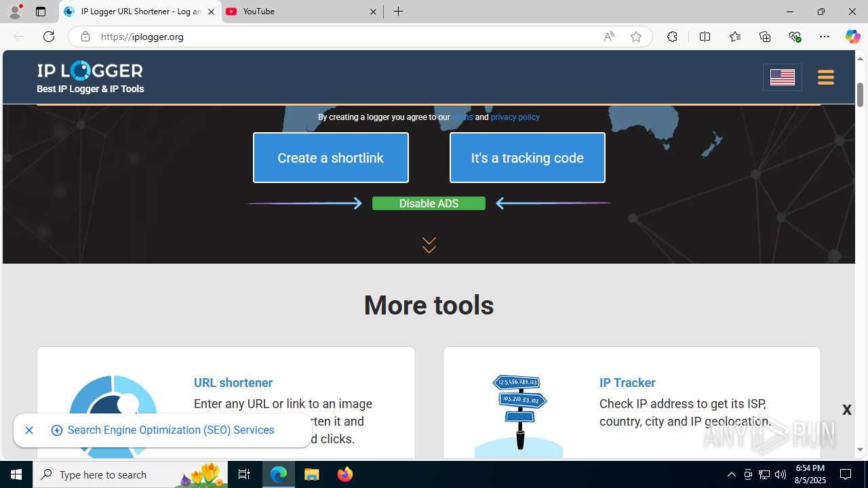Click the page vertical scrollbar thumb
868x488 pixels.
tap(860, 94)
